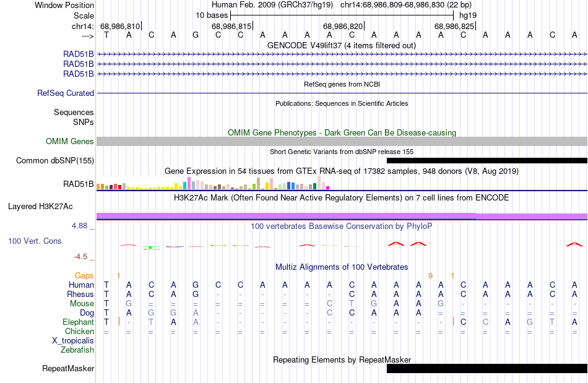Open the H3K27Ac Mark track title
This screenshot has width=588, height=383.
tap(342, 198)
